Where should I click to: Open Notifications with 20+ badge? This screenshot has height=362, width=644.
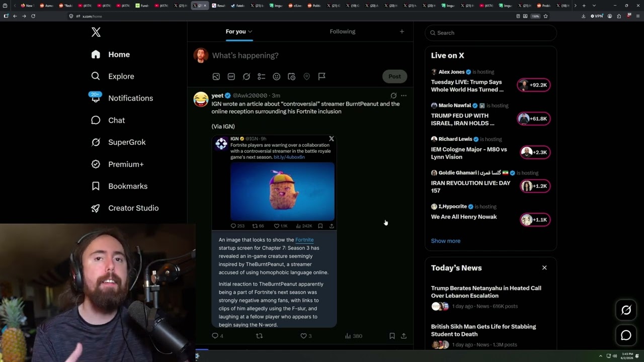(121, 98)
